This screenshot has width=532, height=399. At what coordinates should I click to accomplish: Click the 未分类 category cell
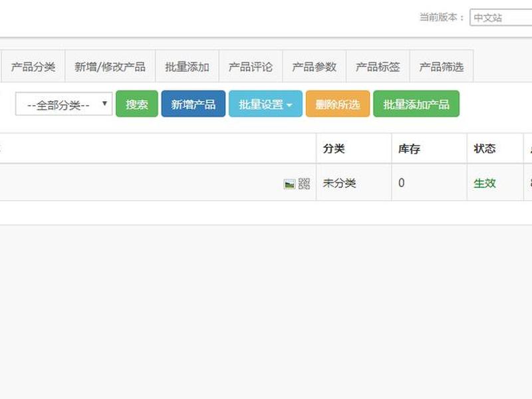pos(354,183)
